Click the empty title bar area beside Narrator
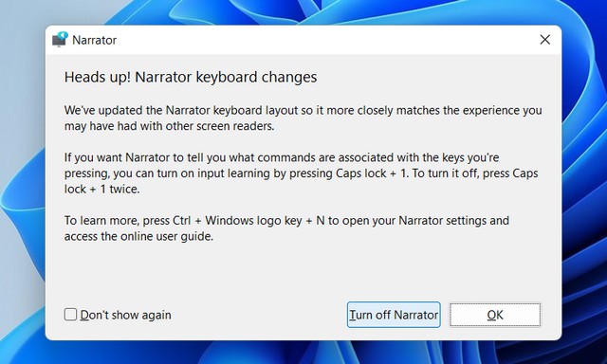Screen dimensions: 607x364 (325, 40)
